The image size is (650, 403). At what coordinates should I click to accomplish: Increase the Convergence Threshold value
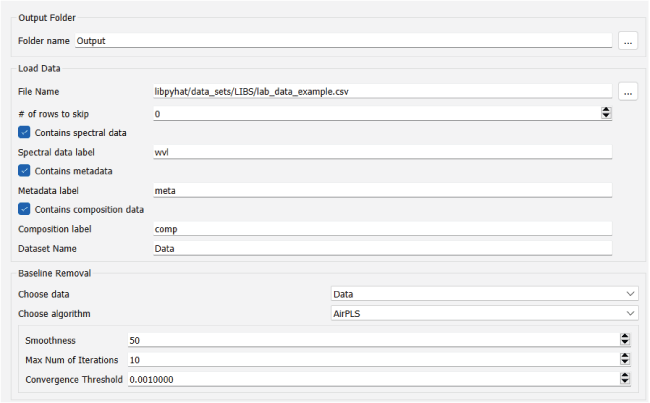click(625, 376)
